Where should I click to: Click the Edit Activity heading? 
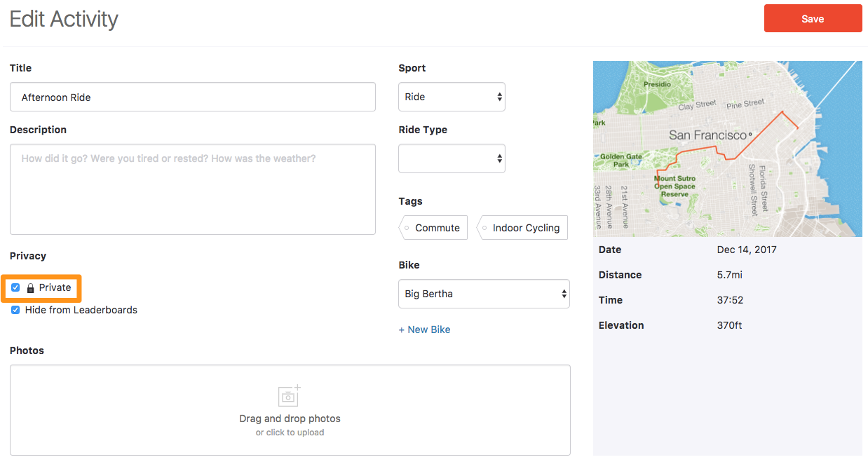coord(64,19)
